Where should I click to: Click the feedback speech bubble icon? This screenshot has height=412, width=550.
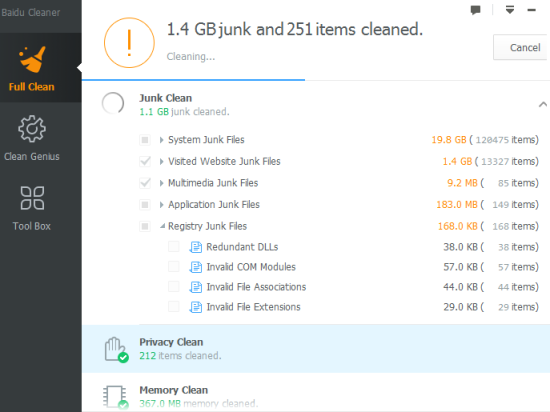coord(475,10)
